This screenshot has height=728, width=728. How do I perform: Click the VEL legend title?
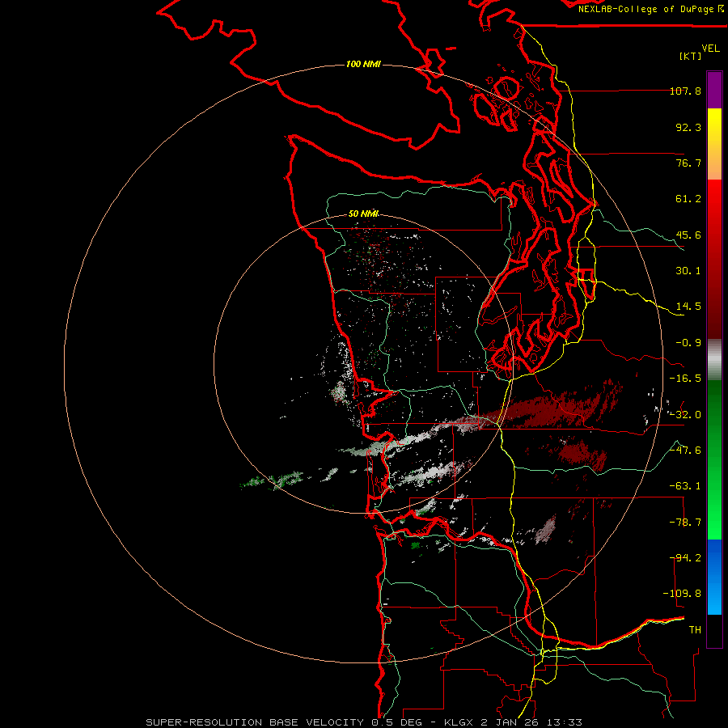pos(710,49)
